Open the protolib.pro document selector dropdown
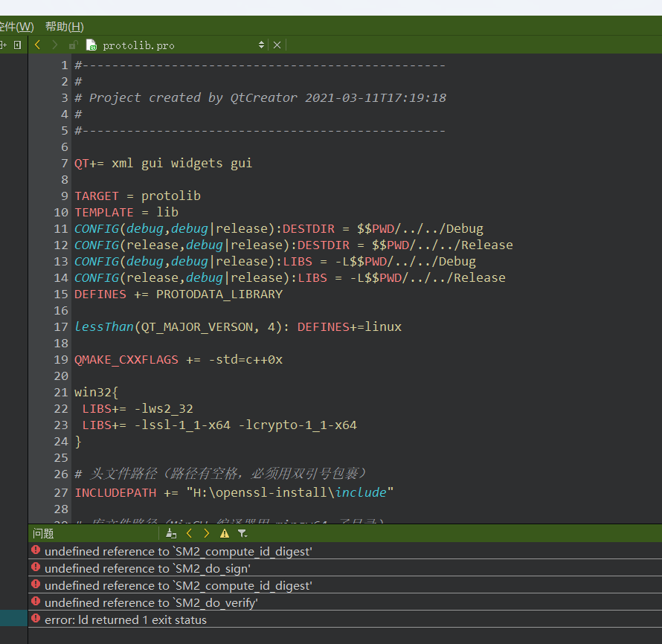The image size is (662, 644). pyautogui.click(x=261, y=45)
